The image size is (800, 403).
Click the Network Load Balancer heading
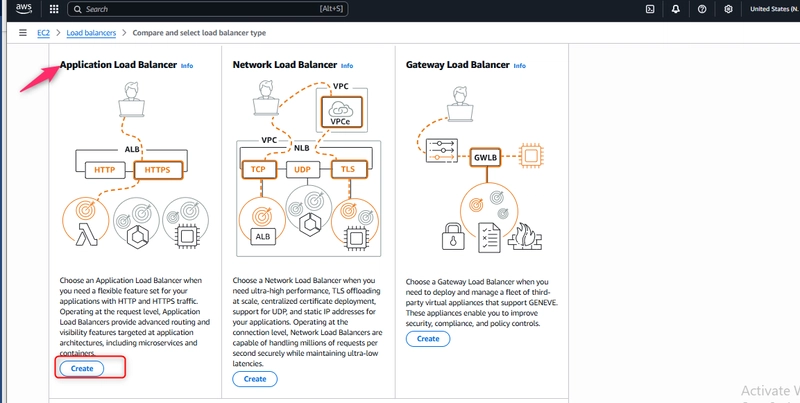[x=285, y=65]
